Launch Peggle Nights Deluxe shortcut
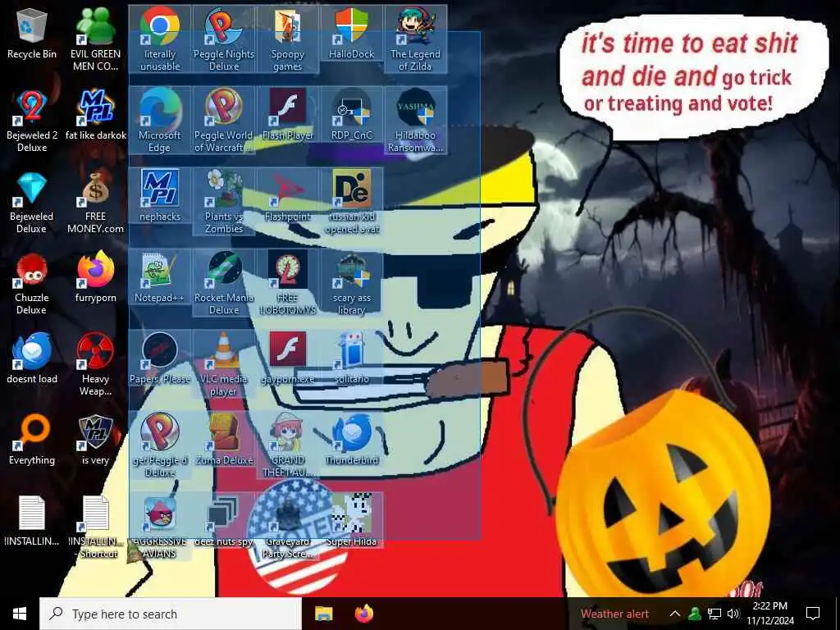This screenshot has width=840, height=630. 224,39
